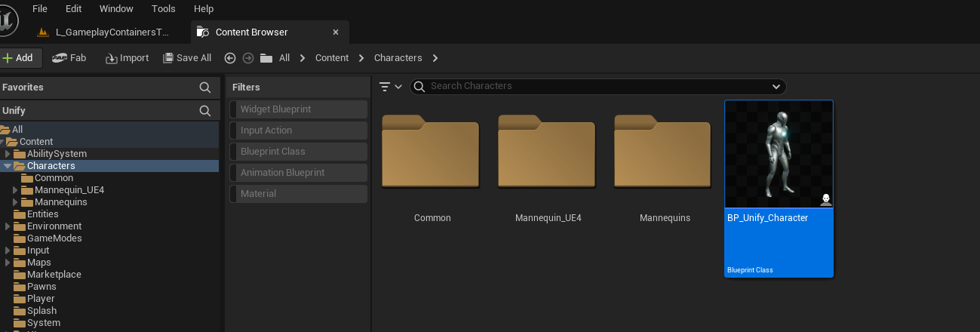Expand the chevron after All in breadcrumb
This screenshot has width=980, height=332.
(x=303, y=58)
